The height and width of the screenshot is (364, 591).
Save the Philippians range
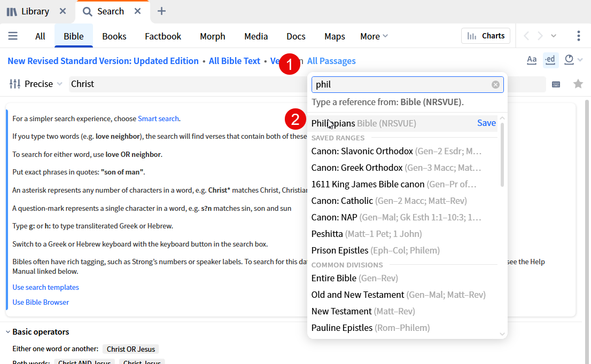(486, 123)
